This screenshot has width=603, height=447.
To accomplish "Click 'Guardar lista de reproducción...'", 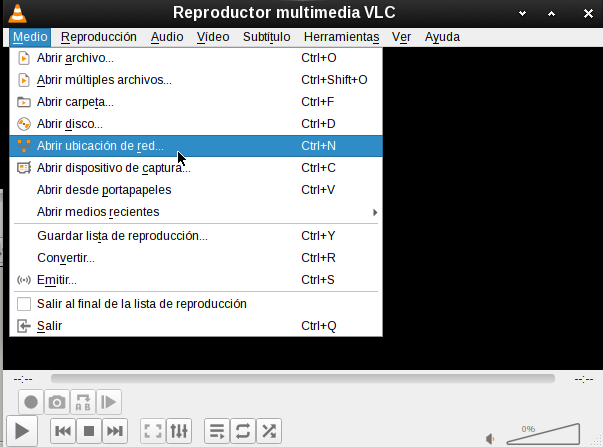I will [x=122, y=236].
